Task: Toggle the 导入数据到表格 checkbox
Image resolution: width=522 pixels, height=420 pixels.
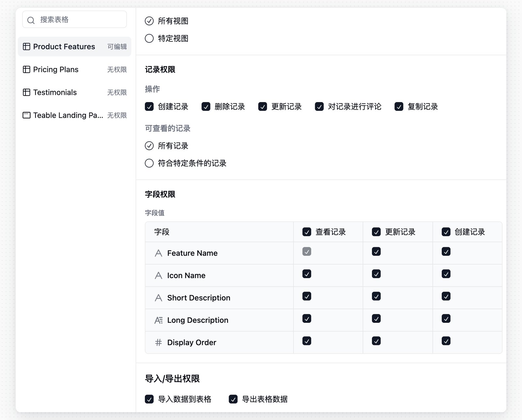Action: click(149, 399)
